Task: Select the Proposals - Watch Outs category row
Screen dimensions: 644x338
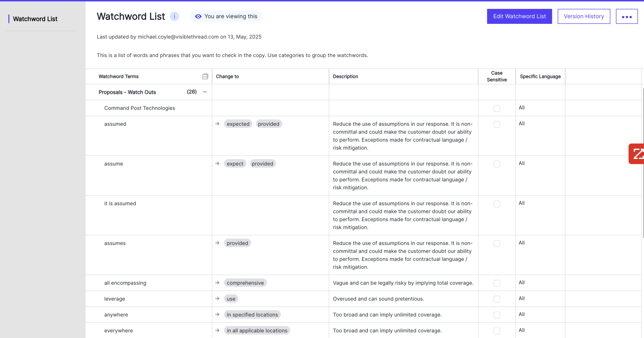Action: (x=127, y=92)
